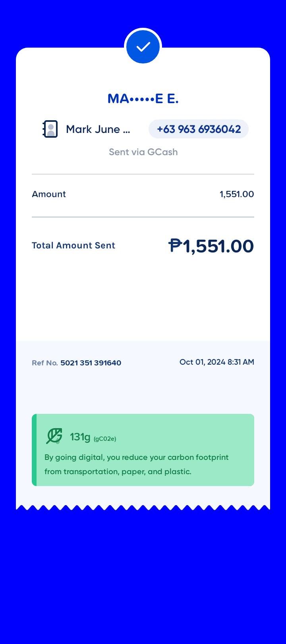The image size is (286, 644).
Task: Tap the Total Amount Sent label
Action: pos(73,245)
